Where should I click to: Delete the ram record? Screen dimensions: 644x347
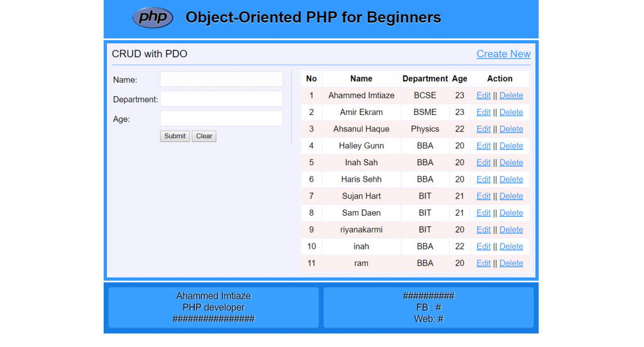[511, 263]
